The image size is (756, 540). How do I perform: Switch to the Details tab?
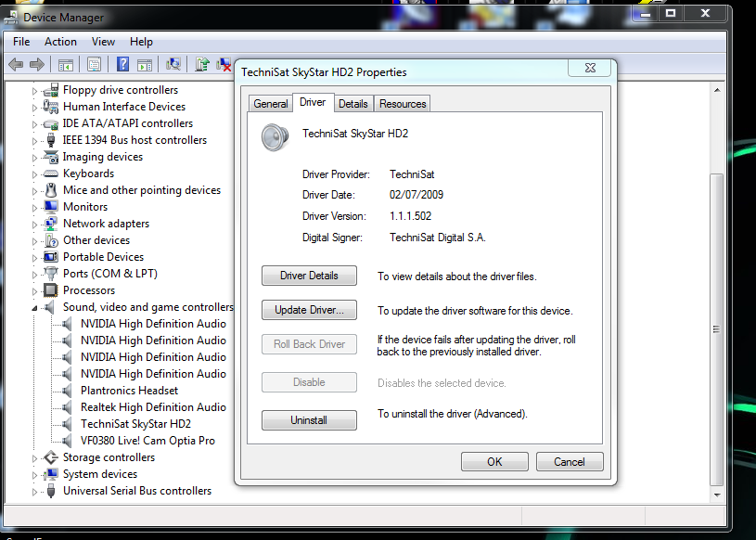click(352, 104)
